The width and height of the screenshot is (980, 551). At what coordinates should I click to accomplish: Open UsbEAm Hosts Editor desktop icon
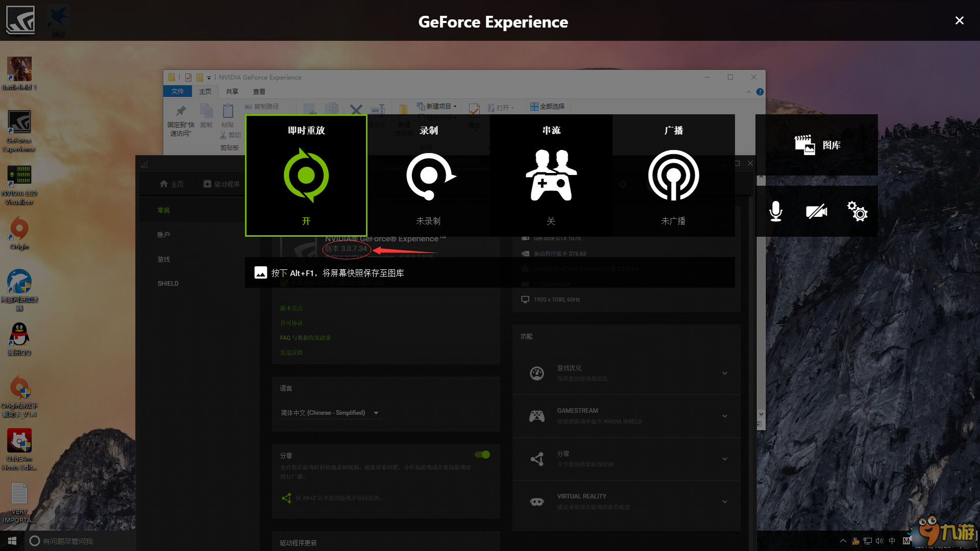(19, 449)
